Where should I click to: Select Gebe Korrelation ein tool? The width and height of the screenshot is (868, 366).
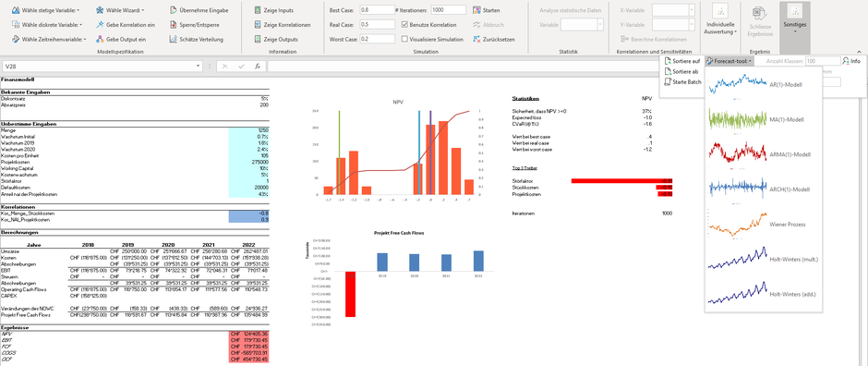click(x=100, y=25)
